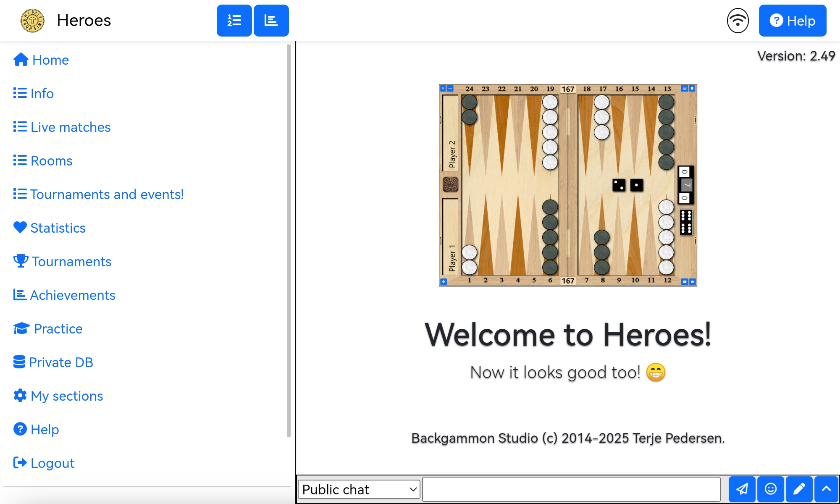
Task: Click the list icon beside Live matches
Action: point(20,126)
